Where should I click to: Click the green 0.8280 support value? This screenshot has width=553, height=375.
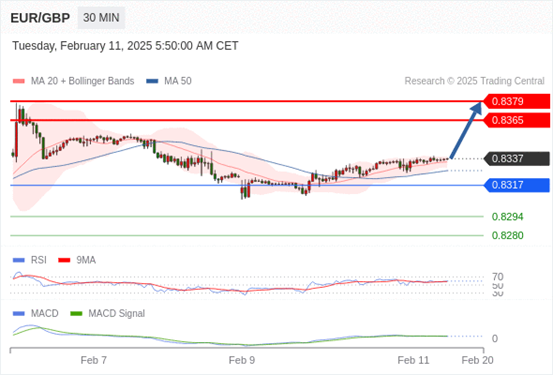(x=508, y=235)
